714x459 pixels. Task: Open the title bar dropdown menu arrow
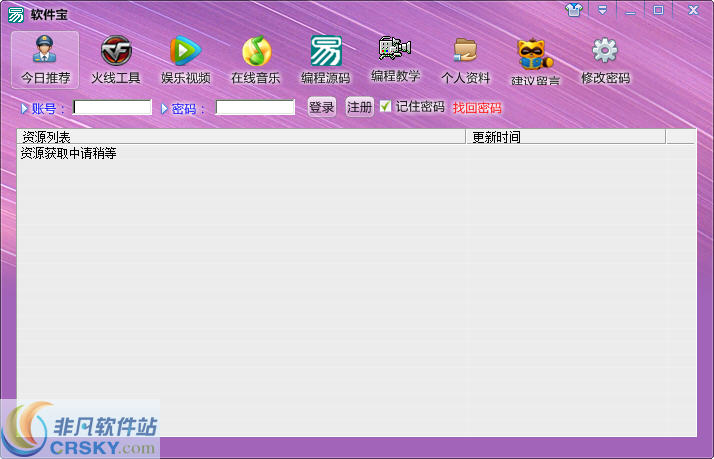[602, 10]
